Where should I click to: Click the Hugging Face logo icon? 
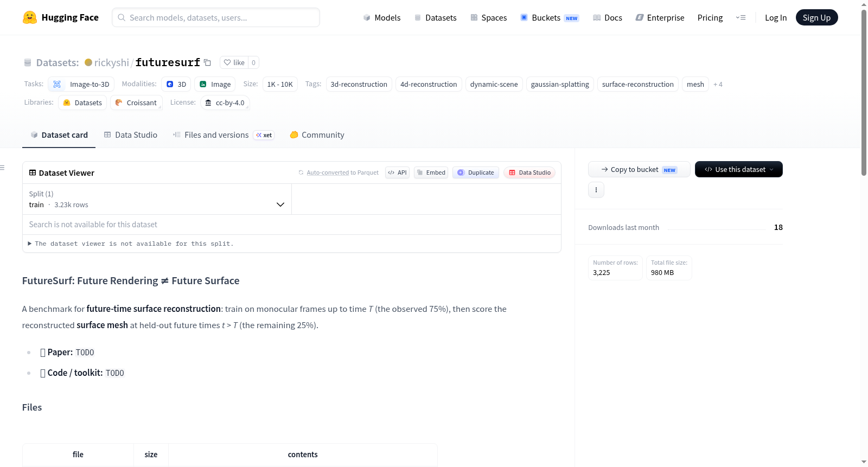[x=30, y=17]
